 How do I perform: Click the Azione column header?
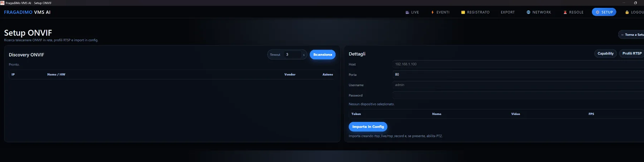[x=328, y=75]
